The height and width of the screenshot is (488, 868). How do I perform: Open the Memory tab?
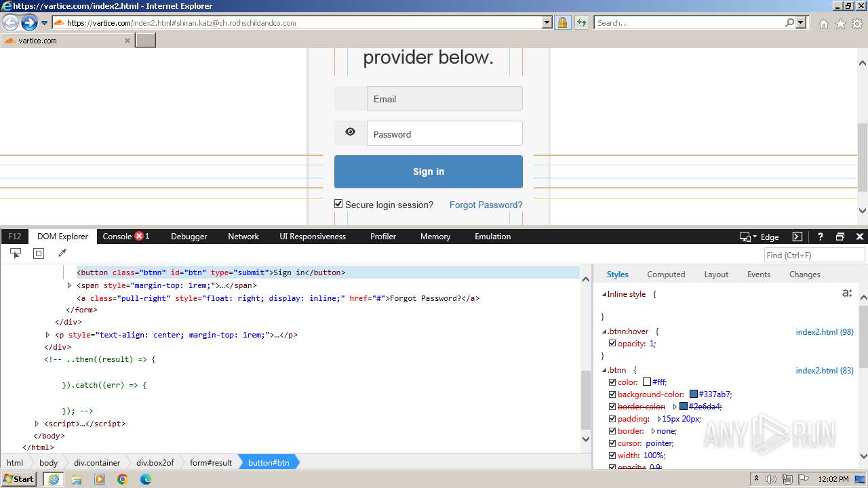point(435,236)
